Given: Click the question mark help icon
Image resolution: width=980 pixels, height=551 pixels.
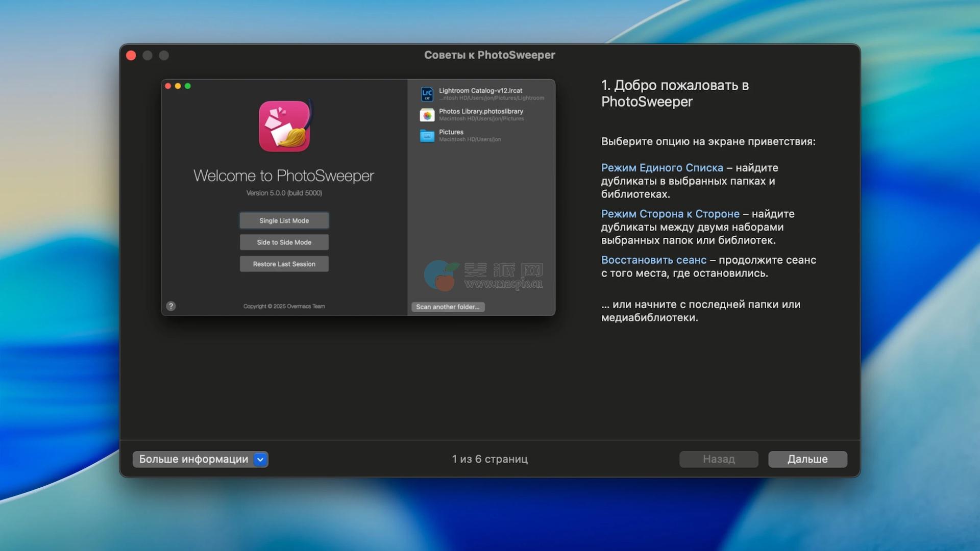Looking at the screenshot, I should [x=171, y=306].
